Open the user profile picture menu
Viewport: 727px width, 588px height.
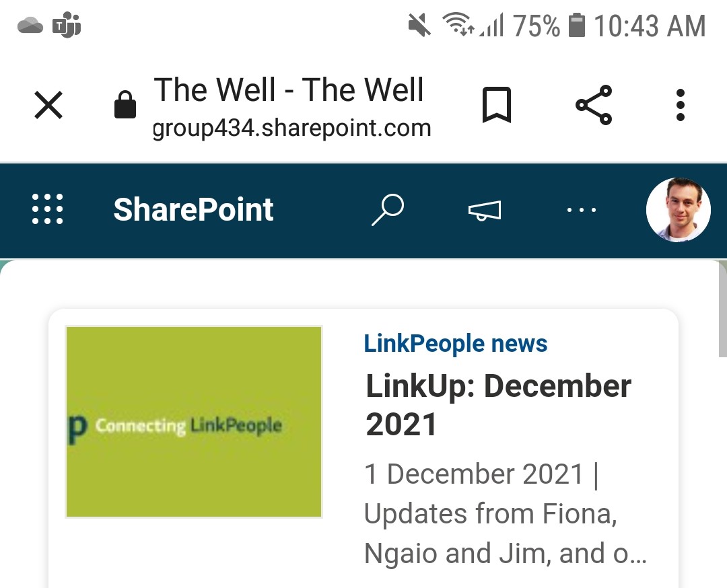coord(679,209)
